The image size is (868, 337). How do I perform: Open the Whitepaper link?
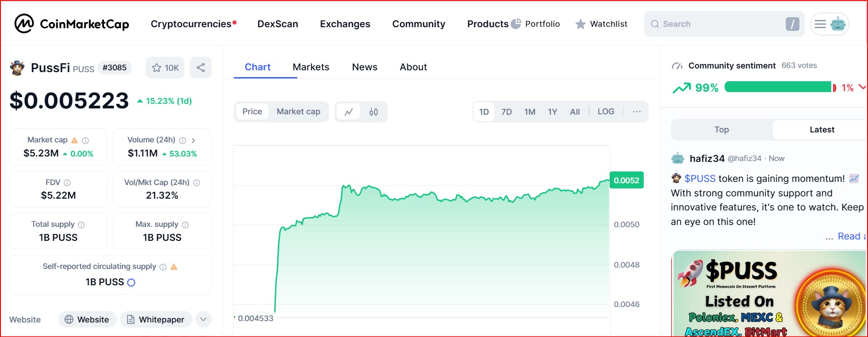(x=156, y=319)
